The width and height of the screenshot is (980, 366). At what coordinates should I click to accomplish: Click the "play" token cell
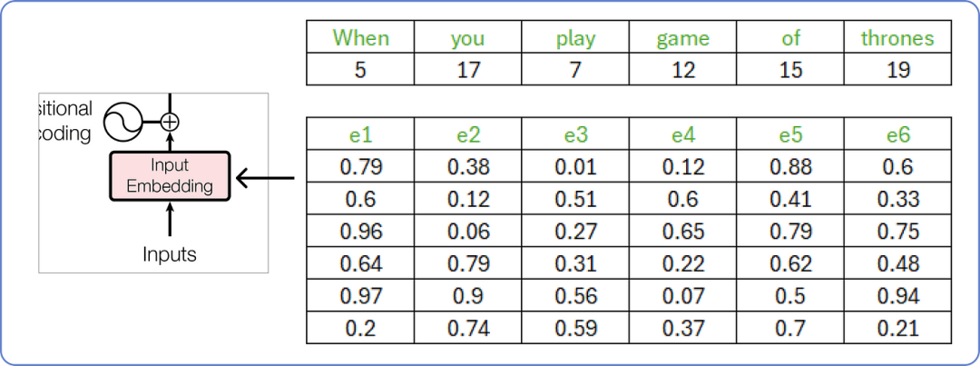(575, 38)
